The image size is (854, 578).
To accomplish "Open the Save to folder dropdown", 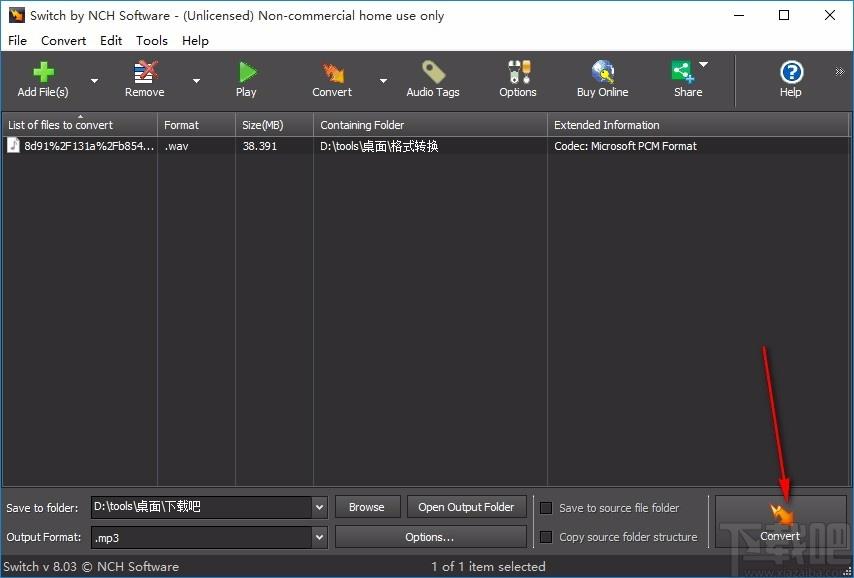I will coord(320,507).
